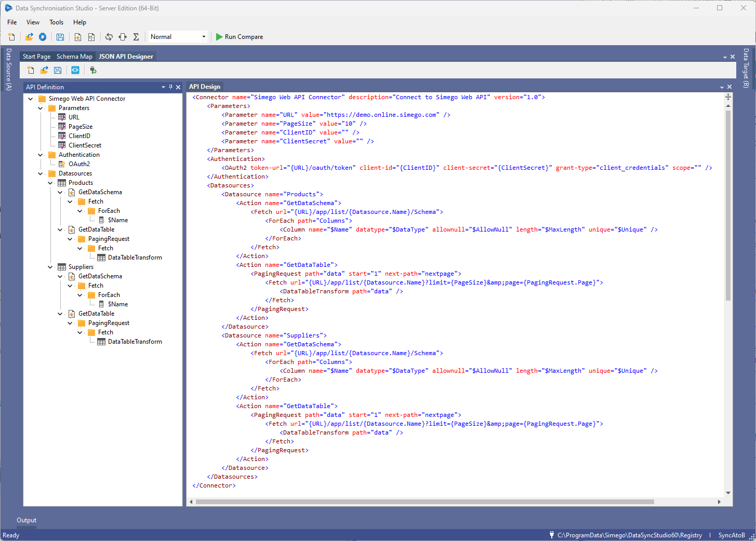Switch to the Start Page tab

(37, 57)
